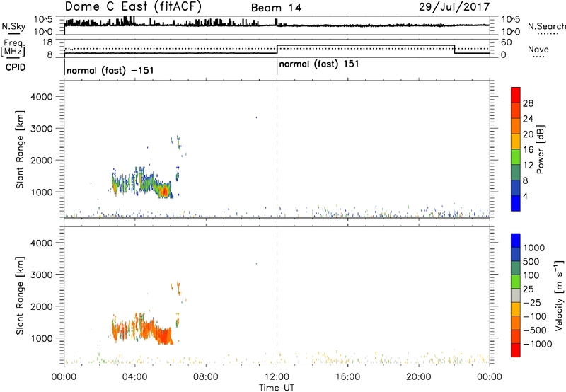Click the isolated echo near 3300 km in power panel
Image resolution: width=566 pixels, height=392 pixels.
(x=256, y=117)
